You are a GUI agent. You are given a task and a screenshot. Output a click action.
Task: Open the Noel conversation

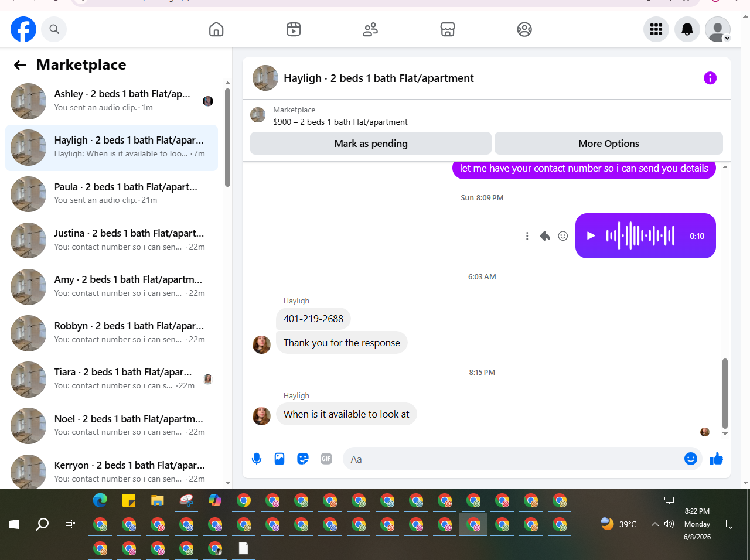click(111, 426)
